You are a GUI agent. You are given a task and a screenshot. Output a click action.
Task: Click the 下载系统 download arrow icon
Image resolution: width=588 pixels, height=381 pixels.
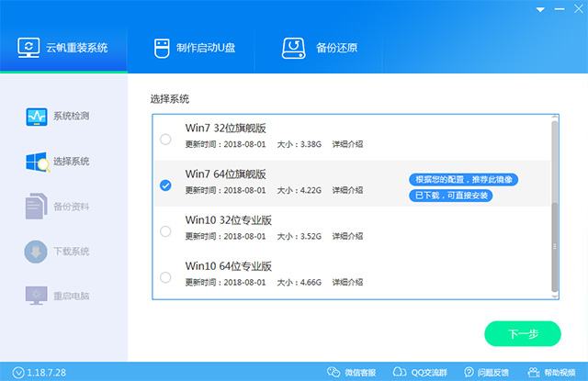[x=36, y=252]
